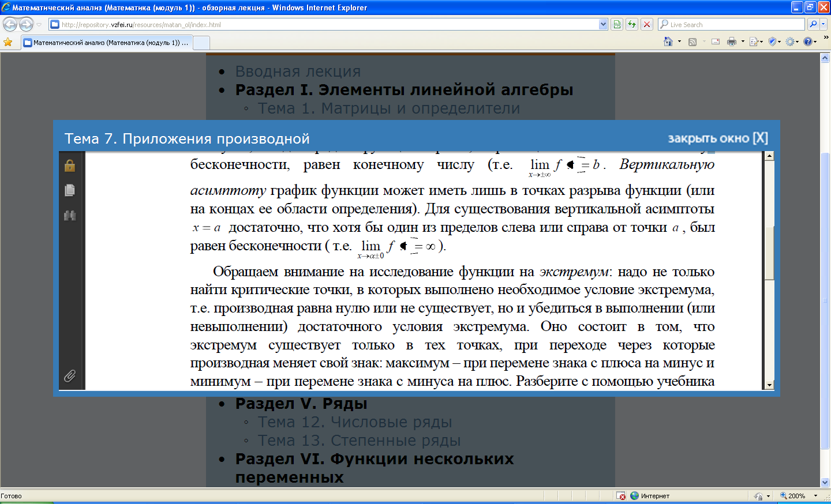This screenshot has width=831, height=504.
Task: Open Тема 13. Степенные ряды link
Action: tap(359, 441)
